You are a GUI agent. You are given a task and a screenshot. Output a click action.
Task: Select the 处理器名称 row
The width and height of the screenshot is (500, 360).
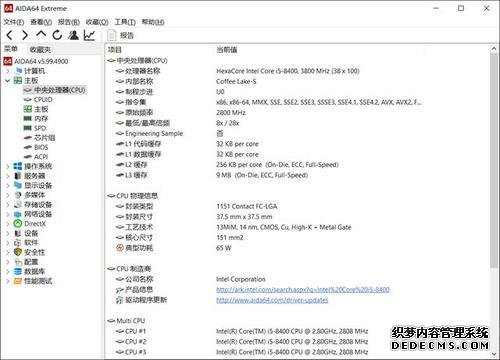[x=297, y=71]
